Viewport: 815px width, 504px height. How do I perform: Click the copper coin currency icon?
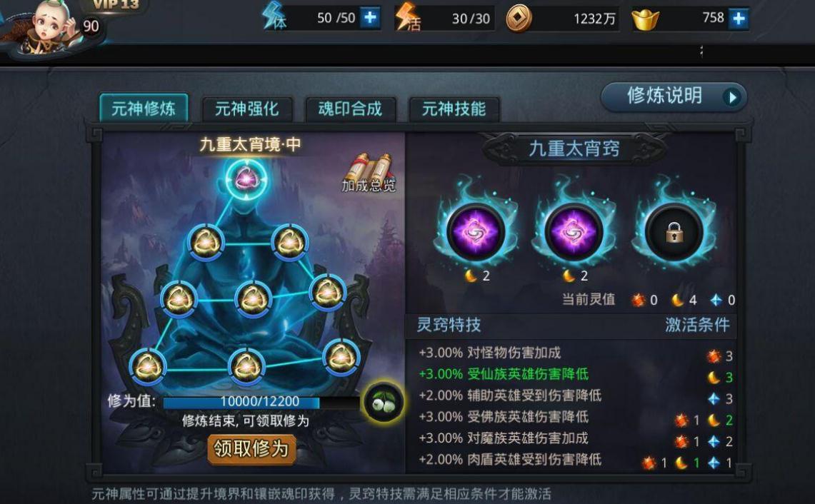(518, 19)
